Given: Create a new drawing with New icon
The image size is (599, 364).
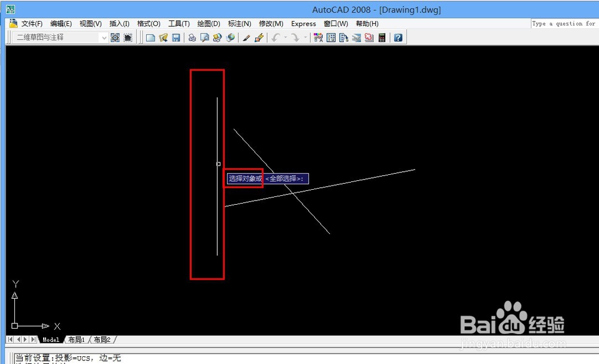Looking at the screenshot, I should pyautogui.click(x=150, y=38).
